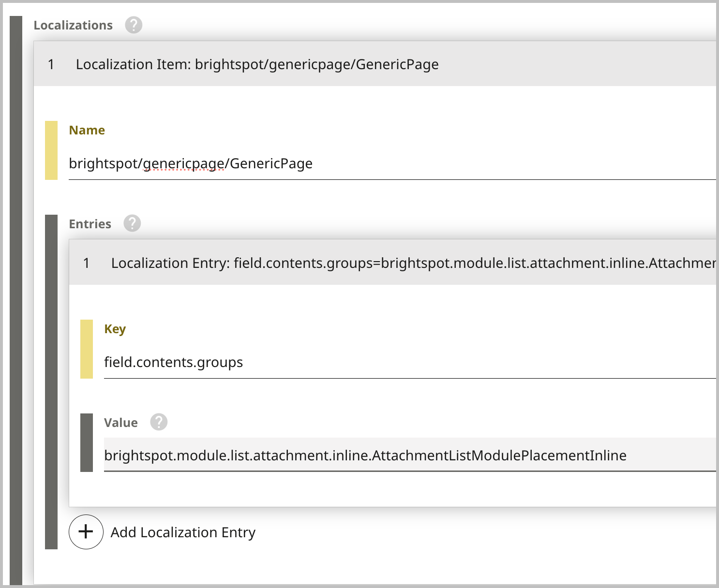The width and height of the screenshot is (719, 588).
Task: Edit the Name field brightspot/genericpage/GenericPage
Action: pos(392,164)
